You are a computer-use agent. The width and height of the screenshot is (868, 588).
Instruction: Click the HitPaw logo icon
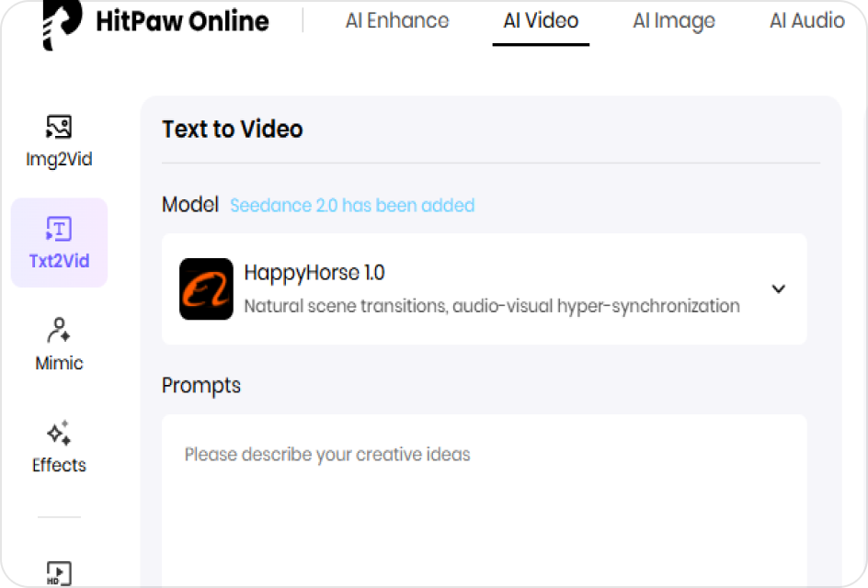click(63, 25)
